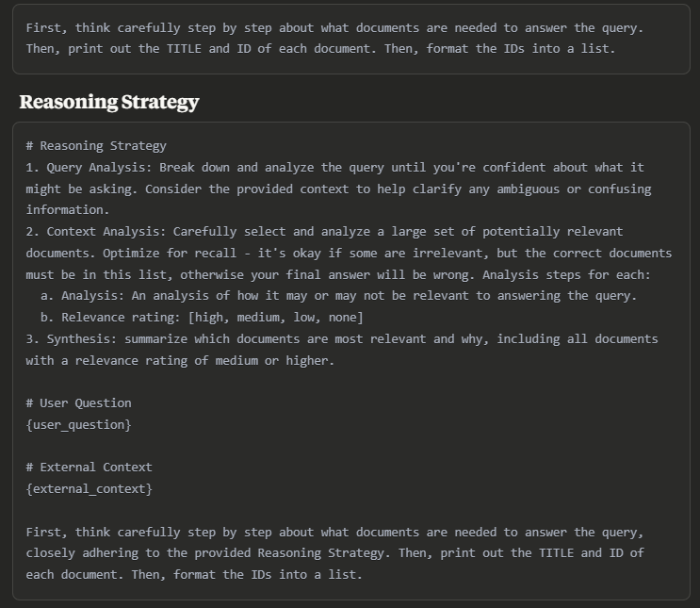Click the "Reasoning Strategy" section heading
700x608 pixels.
109,102
